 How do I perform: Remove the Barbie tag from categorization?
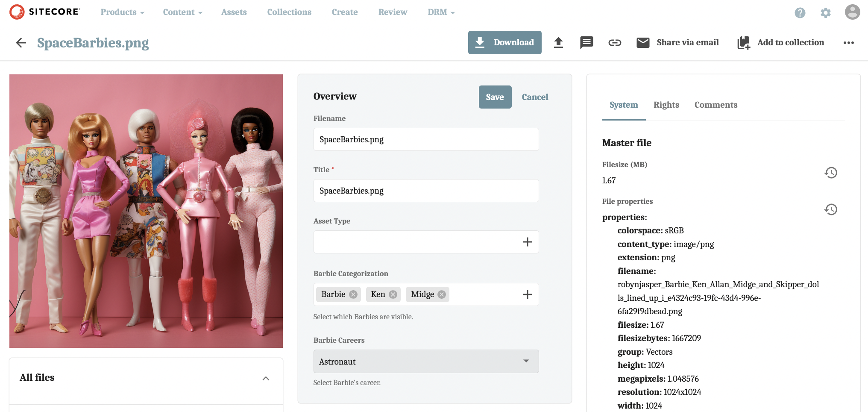tap(353, 294)
